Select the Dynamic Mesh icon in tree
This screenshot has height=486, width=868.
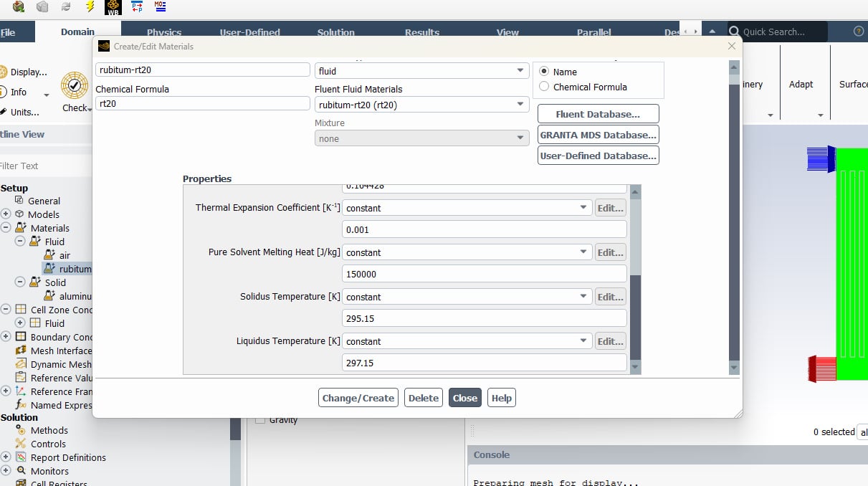21,364
